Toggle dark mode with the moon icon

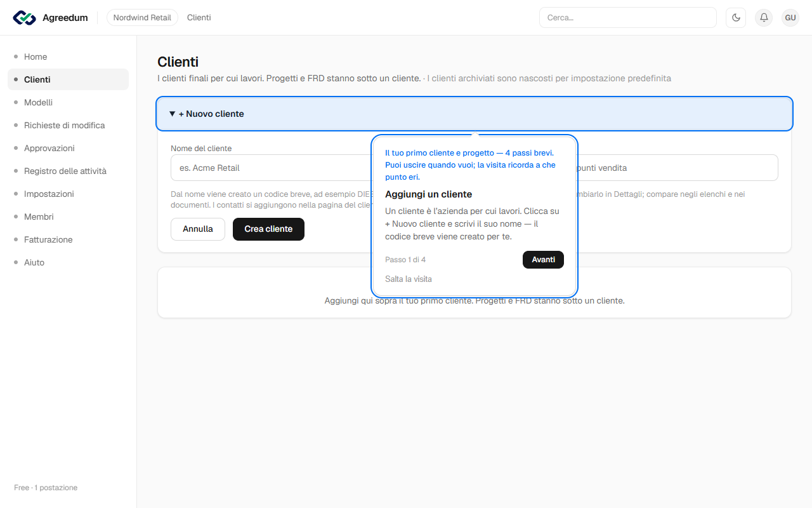[x=736, y=18]
